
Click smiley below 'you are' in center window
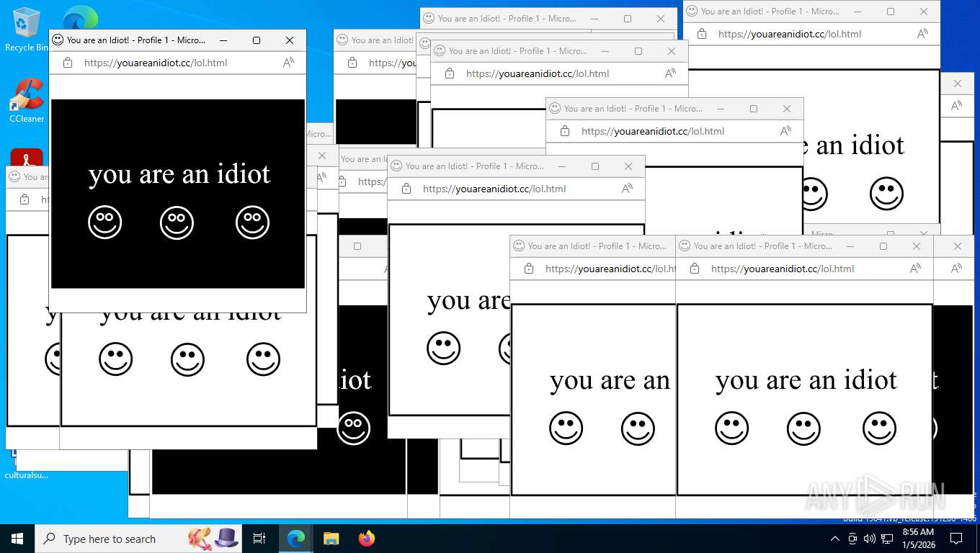444,349
